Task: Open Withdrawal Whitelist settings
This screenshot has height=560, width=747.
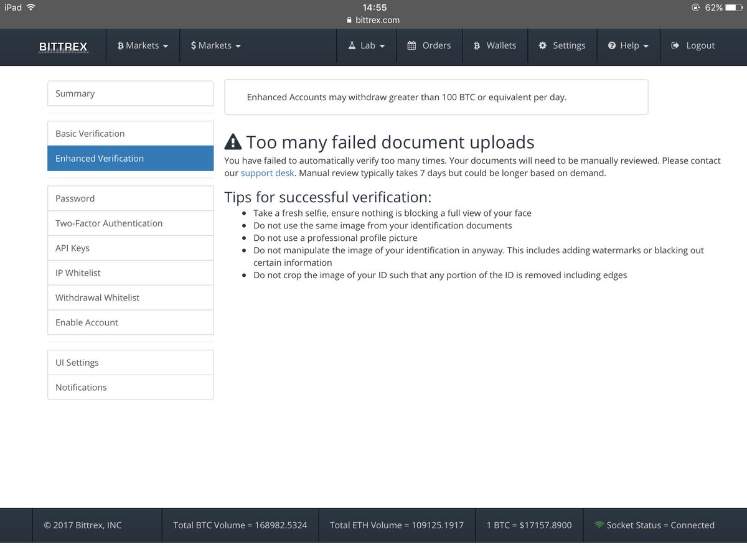Action: coord(131,297)
